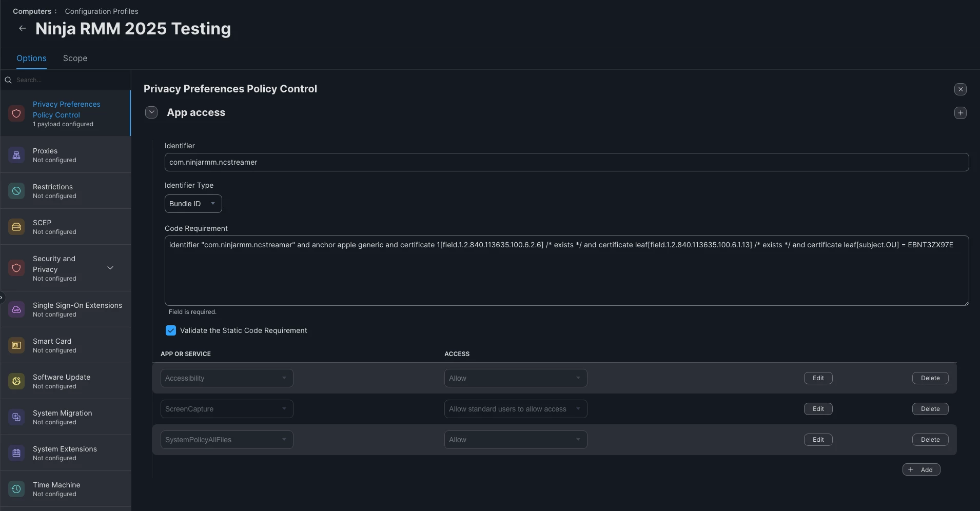Image resolution: width=980 pixels, height=511 pixels.
Task: Select Smart Card payload in sidebar
Action: (66, 345)
